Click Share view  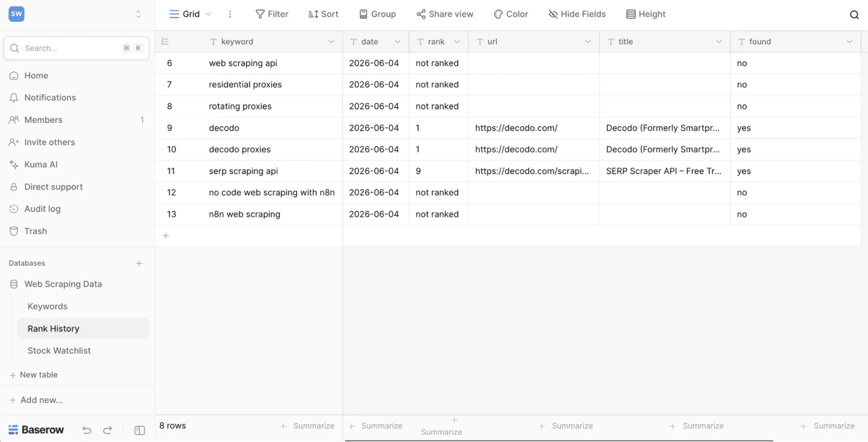445,14
